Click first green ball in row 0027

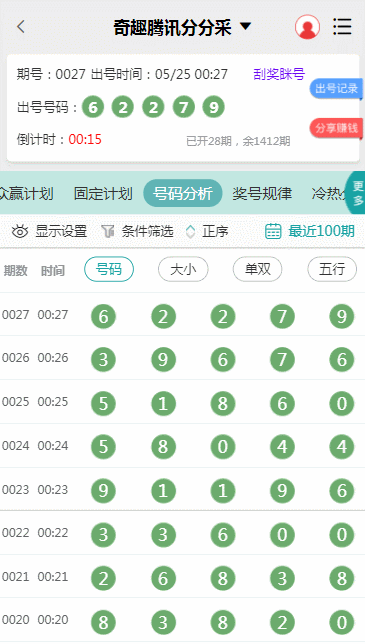click(103, 317)
